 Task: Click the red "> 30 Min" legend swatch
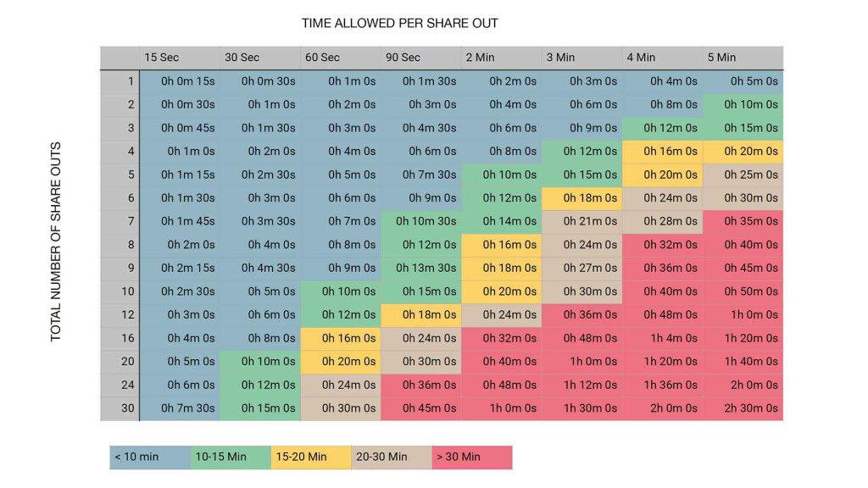[471, 457]
